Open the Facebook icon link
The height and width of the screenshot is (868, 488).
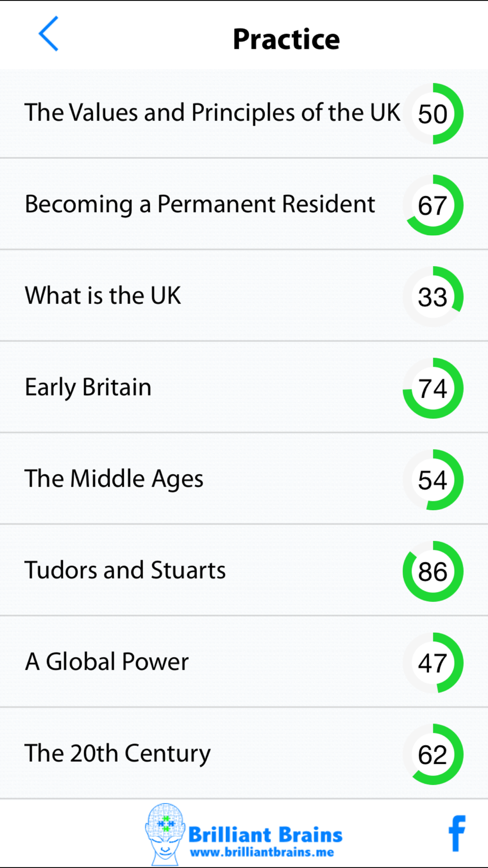tap(457, 833)
